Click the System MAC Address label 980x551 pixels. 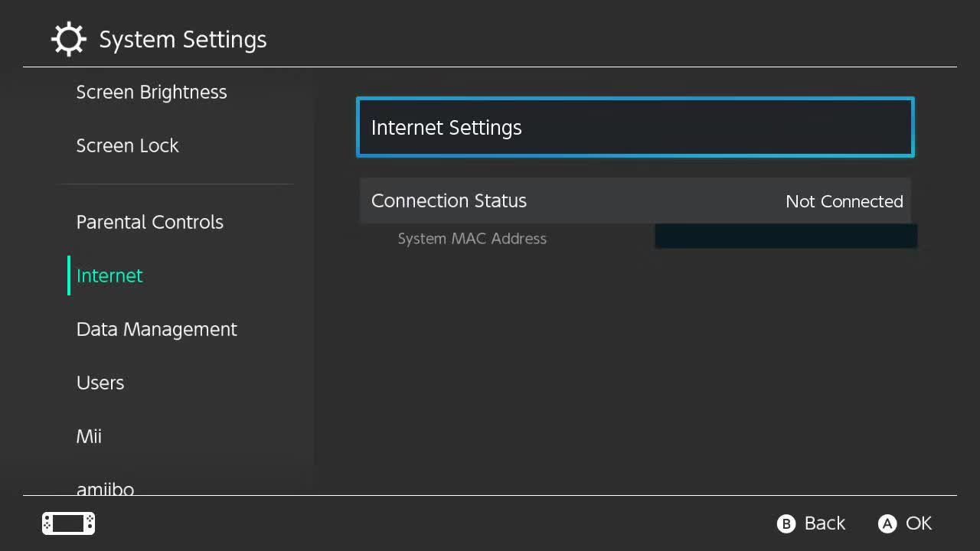coord(472,239)
